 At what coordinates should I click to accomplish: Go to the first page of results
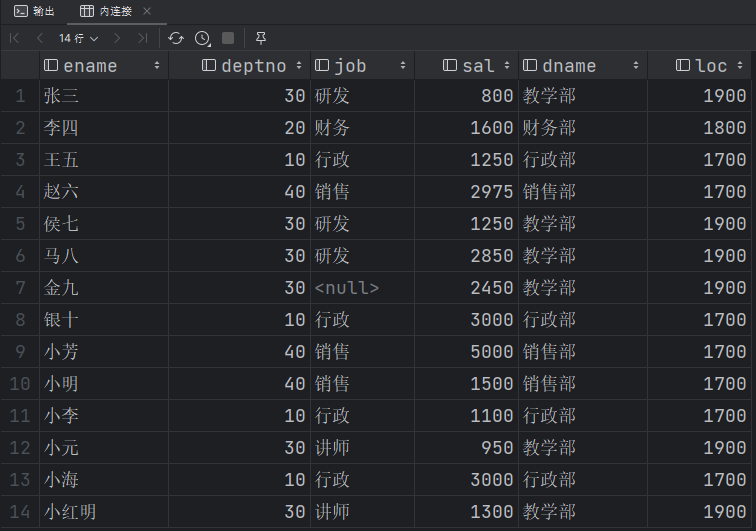pos(14,38)
